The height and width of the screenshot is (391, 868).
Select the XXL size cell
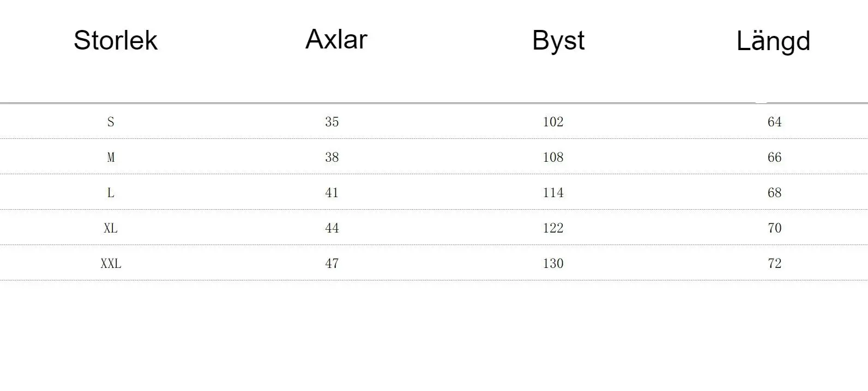click(111, 264)
